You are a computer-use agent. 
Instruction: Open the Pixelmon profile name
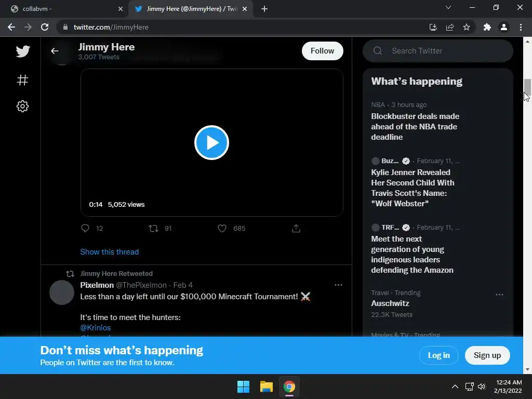coord(97,285)
